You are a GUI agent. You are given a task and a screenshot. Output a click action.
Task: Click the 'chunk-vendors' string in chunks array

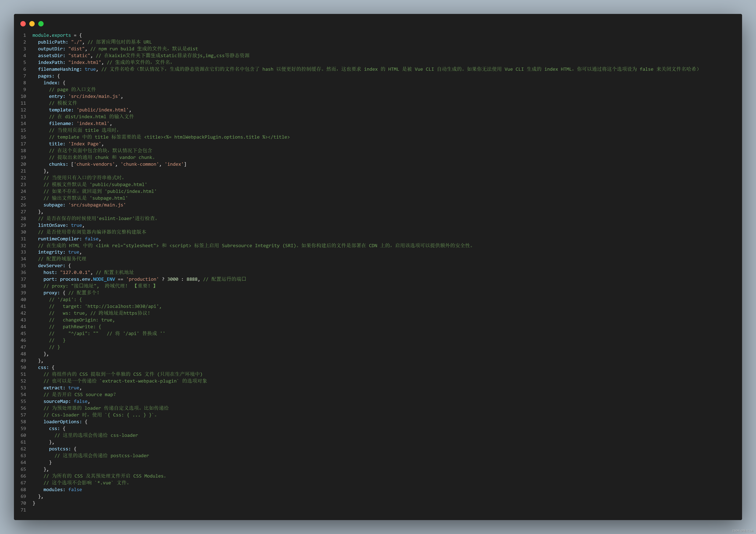(94, 164)
